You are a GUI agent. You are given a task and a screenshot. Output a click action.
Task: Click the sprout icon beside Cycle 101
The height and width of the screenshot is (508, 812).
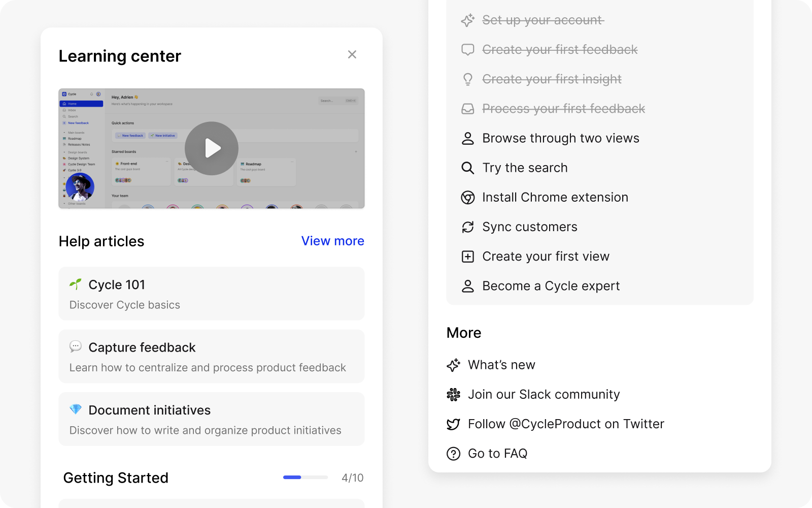click(76, 284)
